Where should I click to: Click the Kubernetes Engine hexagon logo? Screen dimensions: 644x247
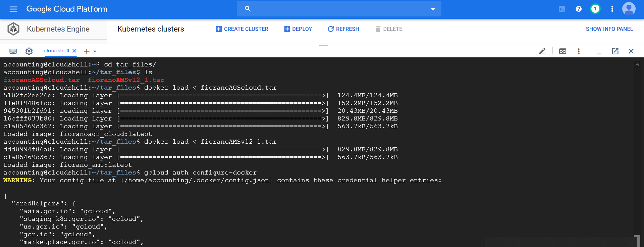(13, 29)
